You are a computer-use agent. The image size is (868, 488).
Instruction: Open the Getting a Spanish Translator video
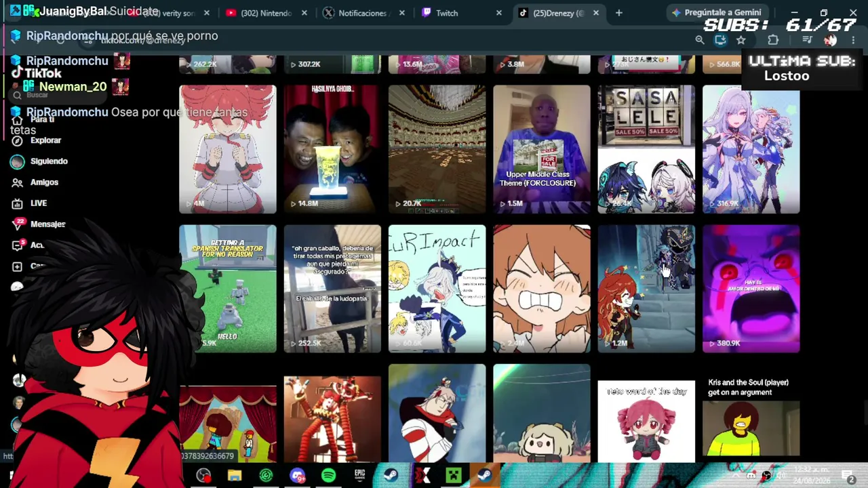click(228, 289)
